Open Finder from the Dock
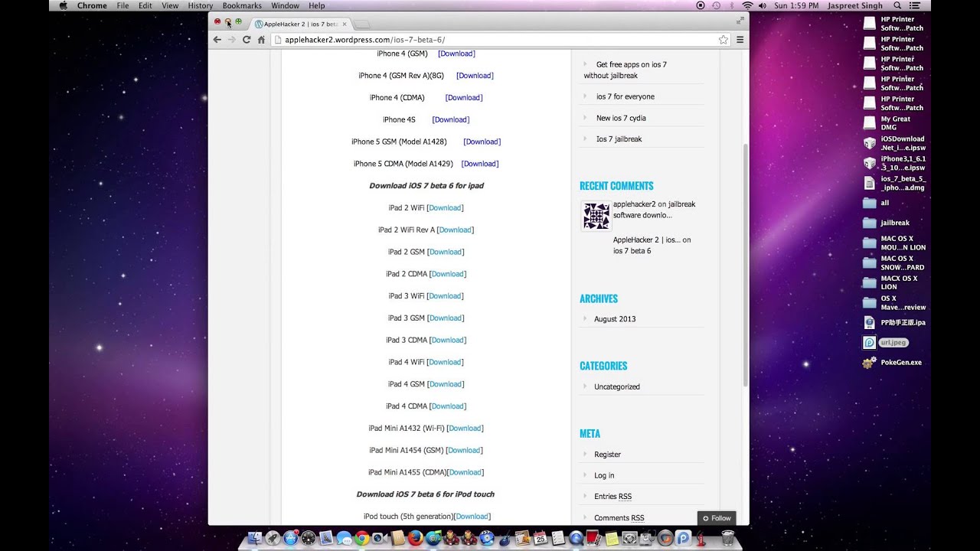 pyautogui.click(x=256, y=538)
